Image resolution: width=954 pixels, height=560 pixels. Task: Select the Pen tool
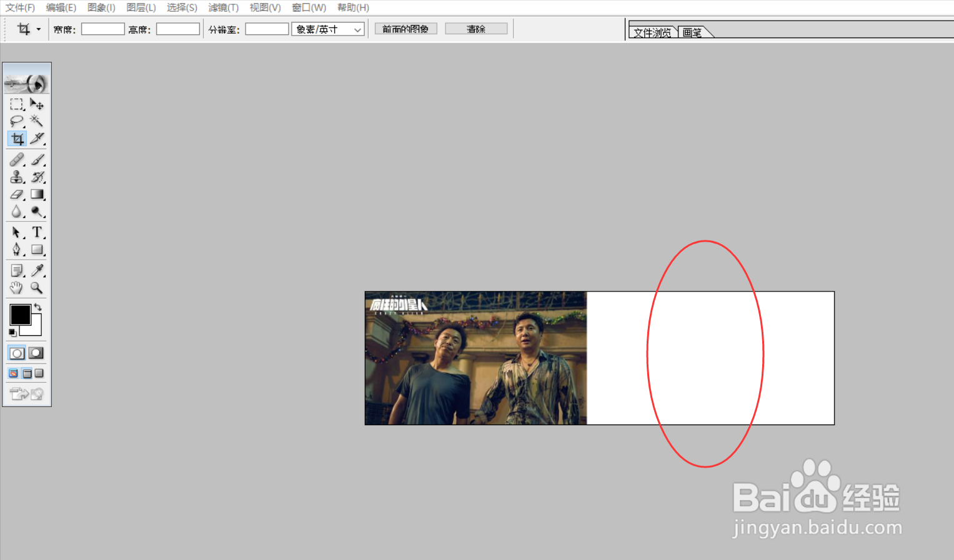click(17, 250)
